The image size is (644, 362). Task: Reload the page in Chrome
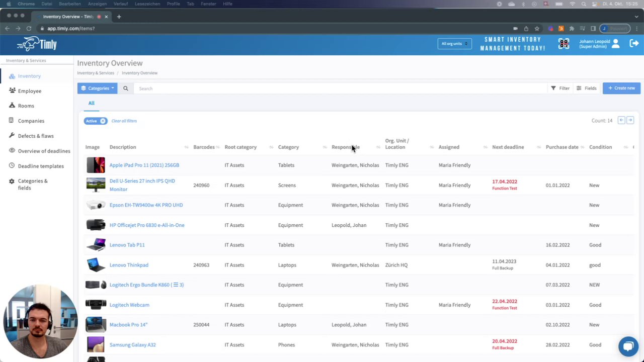[x=29, y=29]
